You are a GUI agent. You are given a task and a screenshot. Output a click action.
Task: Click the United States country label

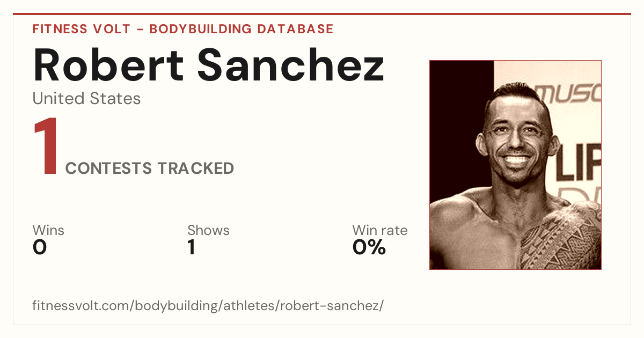(x=86, y=99)
